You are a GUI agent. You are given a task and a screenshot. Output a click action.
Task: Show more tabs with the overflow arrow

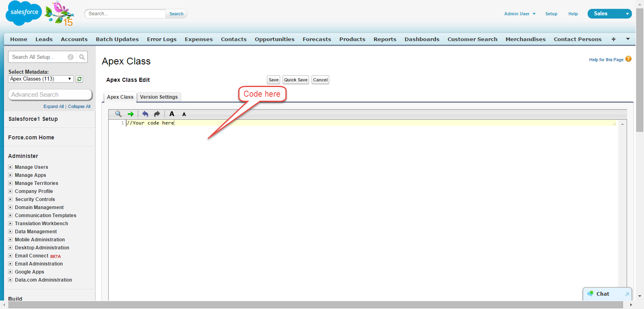point(628,39)
